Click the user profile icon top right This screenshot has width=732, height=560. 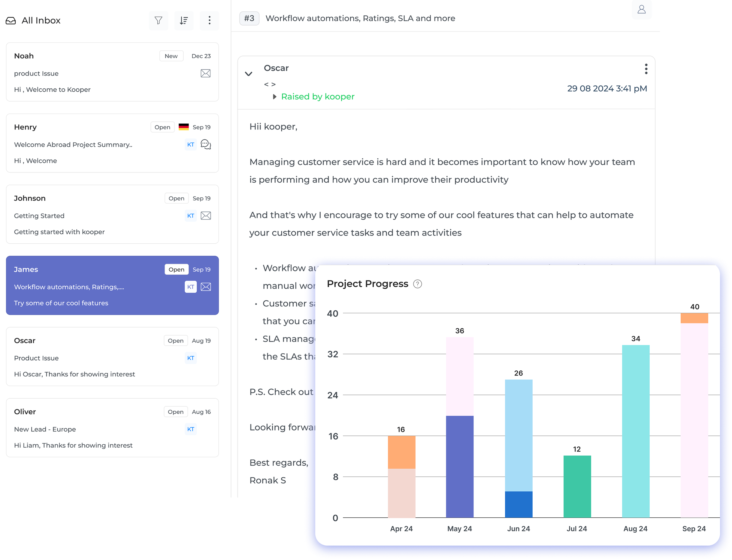(x=641, y=9)
